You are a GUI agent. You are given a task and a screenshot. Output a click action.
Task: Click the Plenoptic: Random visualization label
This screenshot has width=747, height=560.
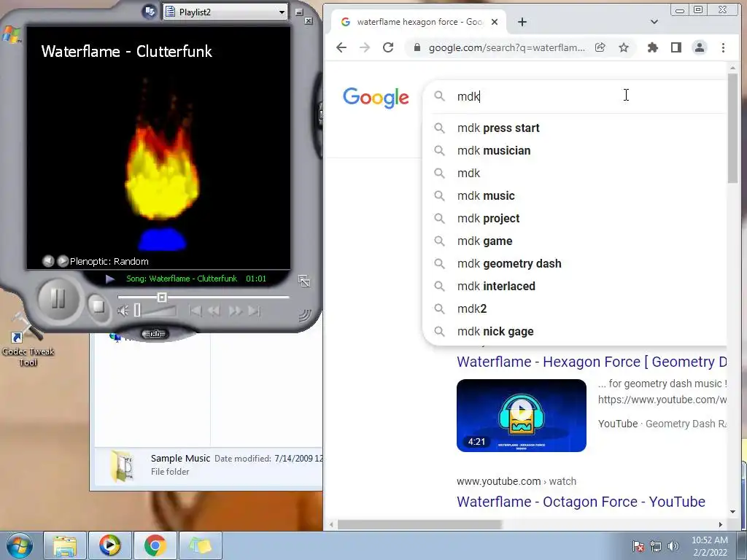(x=109, y=262)
